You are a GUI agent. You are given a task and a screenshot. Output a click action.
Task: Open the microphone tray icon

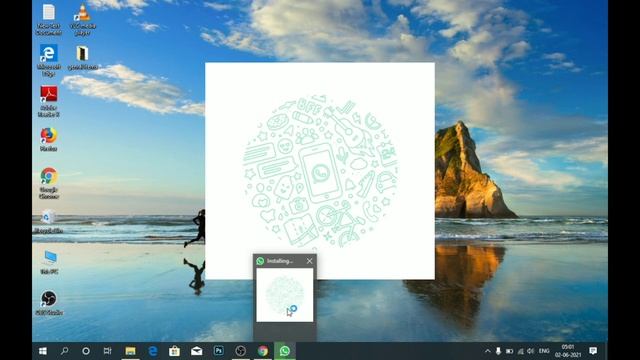(x=498, y=351)
